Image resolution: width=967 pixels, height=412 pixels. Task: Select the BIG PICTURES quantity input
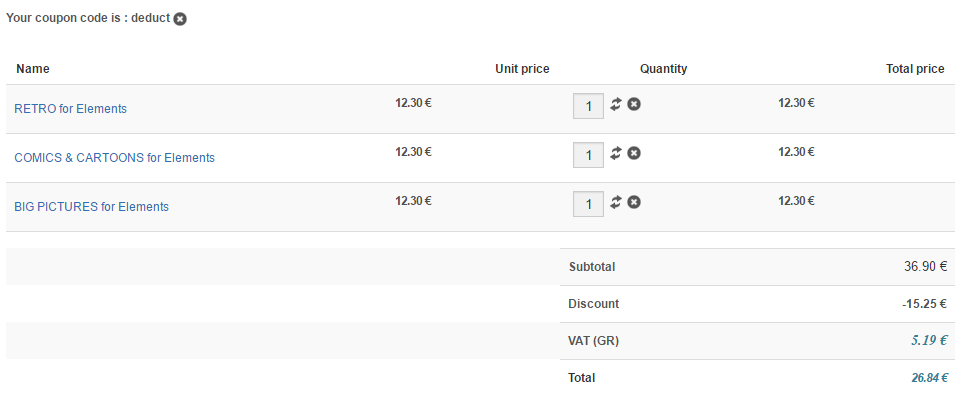click(588, 204)
